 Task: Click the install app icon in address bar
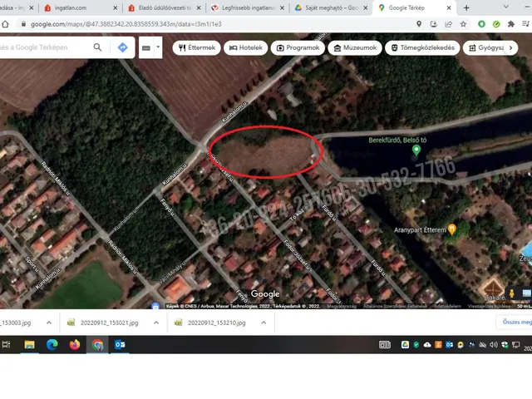click(x=433, y=24)
